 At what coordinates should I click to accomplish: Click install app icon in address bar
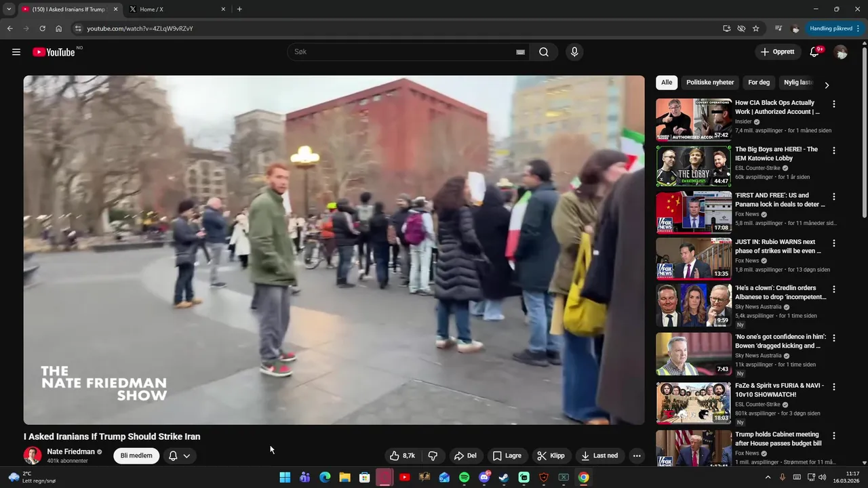pyautogui.click(x=726, y=28)
